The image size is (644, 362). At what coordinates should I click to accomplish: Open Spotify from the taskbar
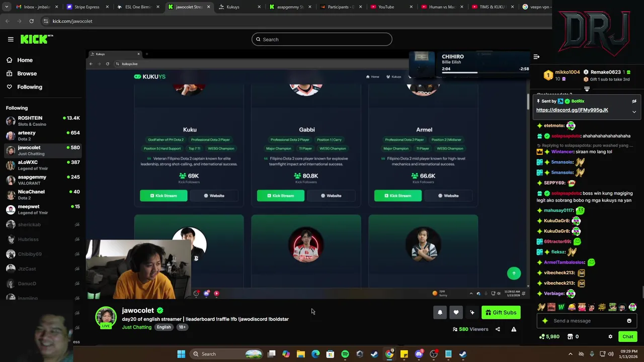(345, 354)
